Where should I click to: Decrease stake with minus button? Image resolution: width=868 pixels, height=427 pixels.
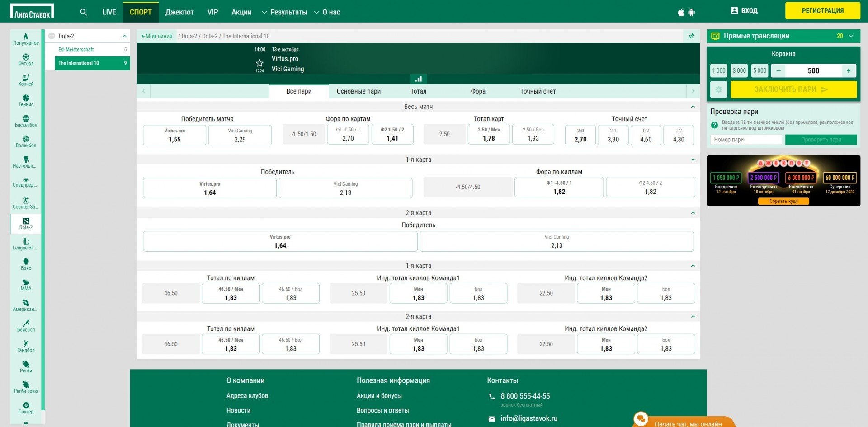778,70
